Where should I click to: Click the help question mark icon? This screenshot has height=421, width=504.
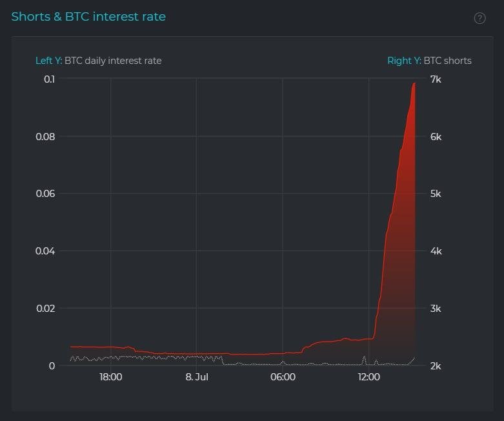479,18
